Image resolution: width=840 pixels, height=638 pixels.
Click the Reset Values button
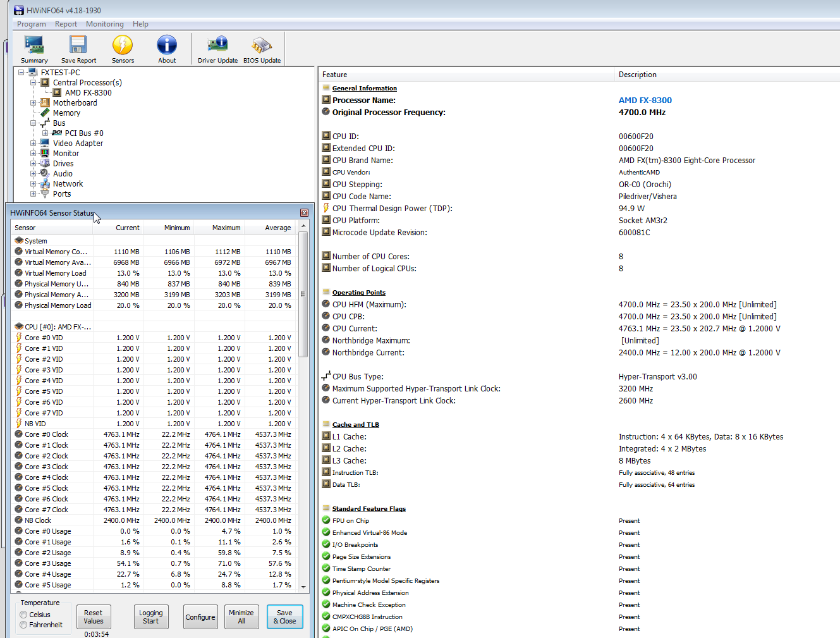click(94, 617)
